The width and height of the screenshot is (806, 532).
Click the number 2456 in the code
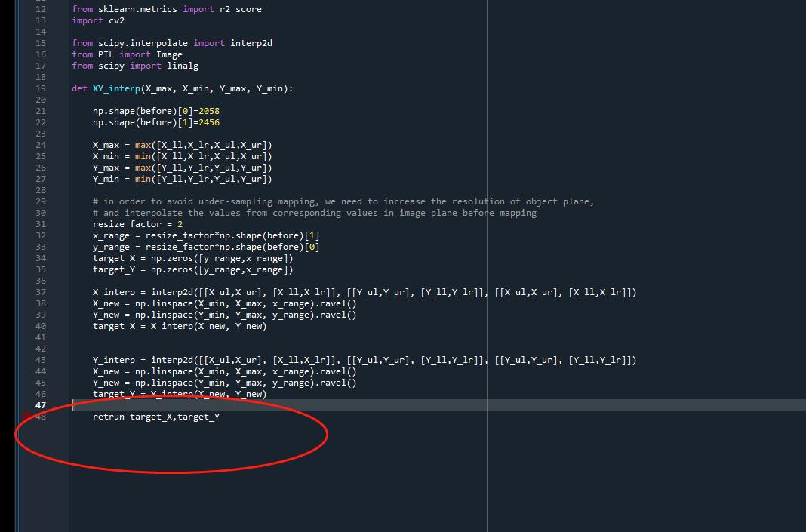pyautogui.click(x=209, y=122)
